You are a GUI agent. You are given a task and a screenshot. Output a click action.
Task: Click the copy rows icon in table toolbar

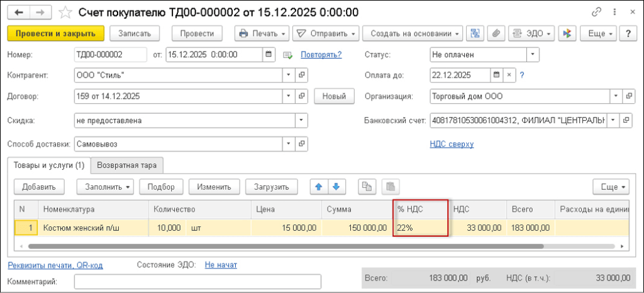pos(366,186)
